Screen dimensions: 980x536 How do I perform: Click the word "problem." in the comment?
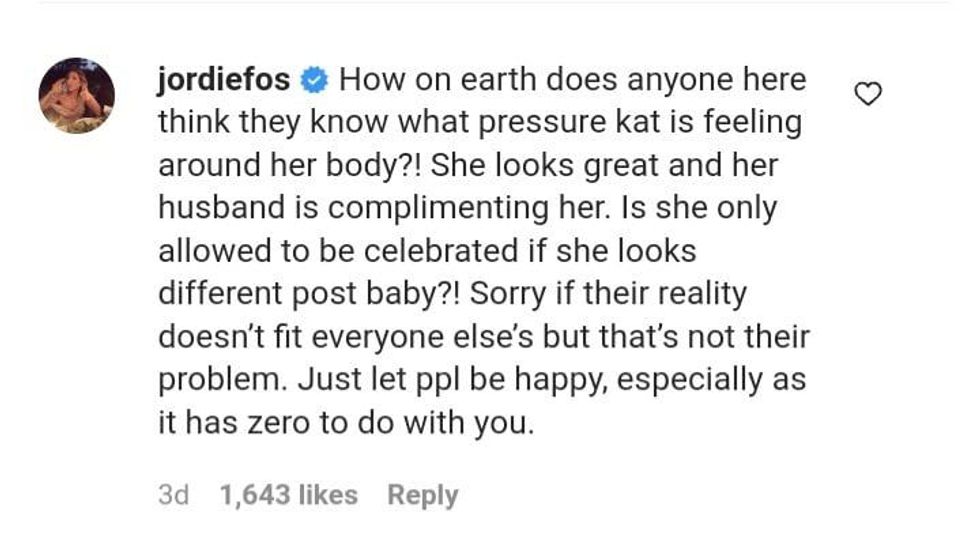coord(214,380)
